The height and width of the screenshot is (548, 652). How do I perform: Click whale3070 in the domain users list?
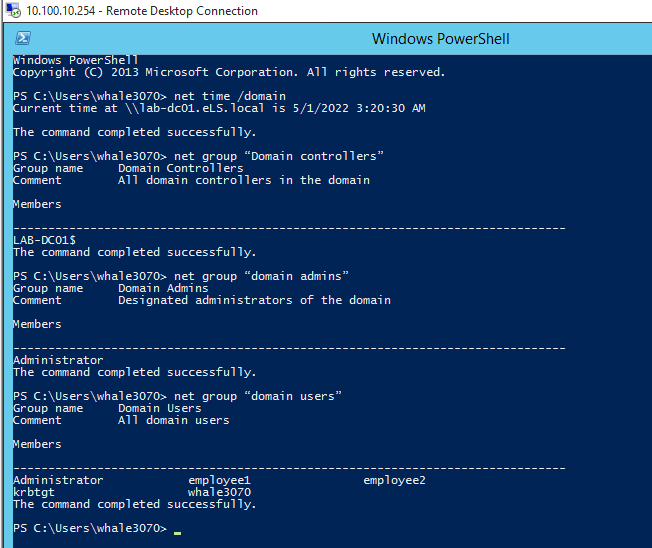(219, 492)
